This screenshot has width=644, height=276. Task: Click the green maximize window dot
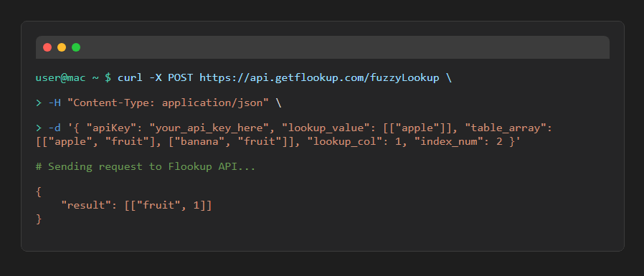pos(76,47)
